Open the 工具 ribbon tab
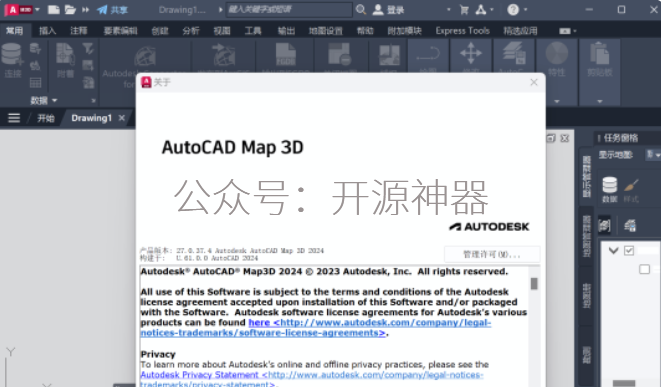Image resolution: width=661 pixels, height=387 pixels. pyautogui.click(x=253, y=30)
